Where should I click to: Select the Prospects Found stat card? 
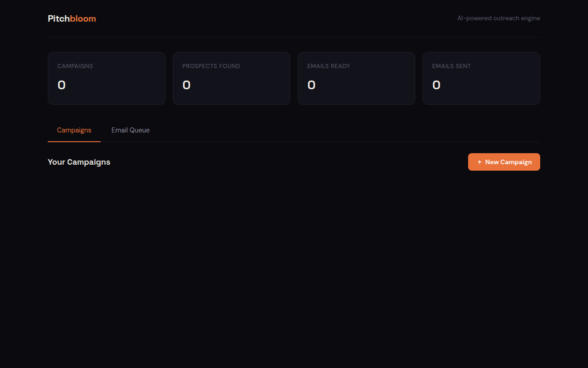point(232,78)
